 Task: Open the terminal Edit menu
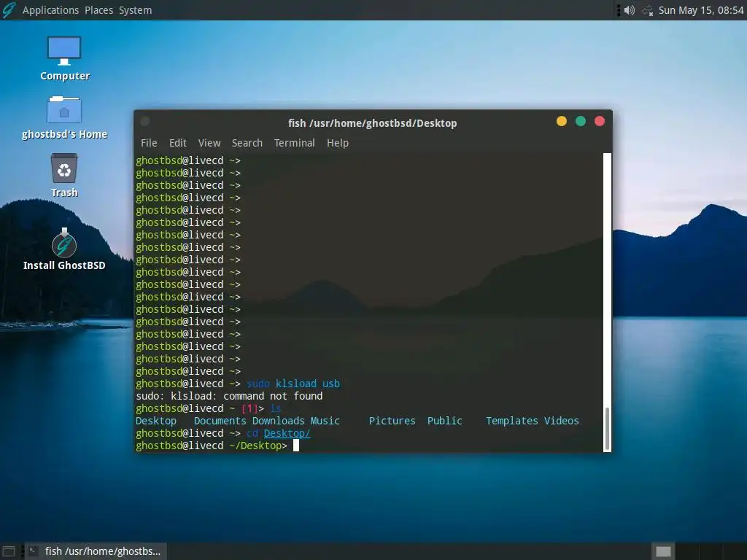[x=178, y=143]
